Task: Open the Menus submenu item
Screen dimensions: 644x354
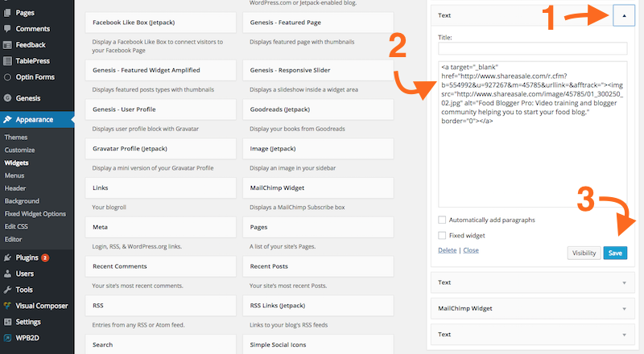Action: click(14, 175)
